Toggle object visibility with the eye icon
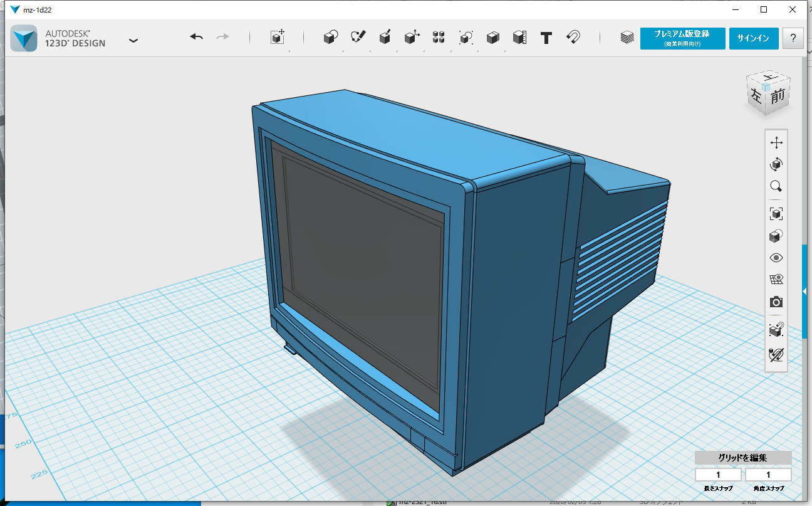Image resolution: width=812 pixels, height=506 pixels. click(x=776, y=257)
